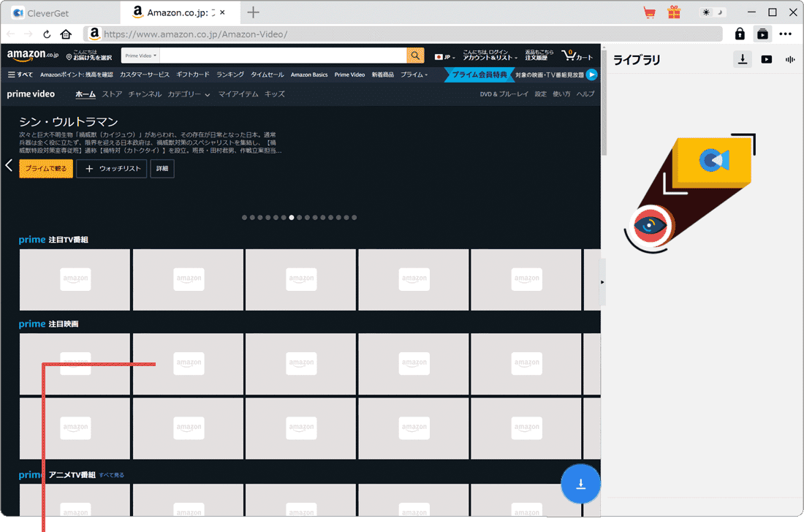804x532 pixels.
Task: Open the CleverGet shopping cart icon
Action: point(649,12)
